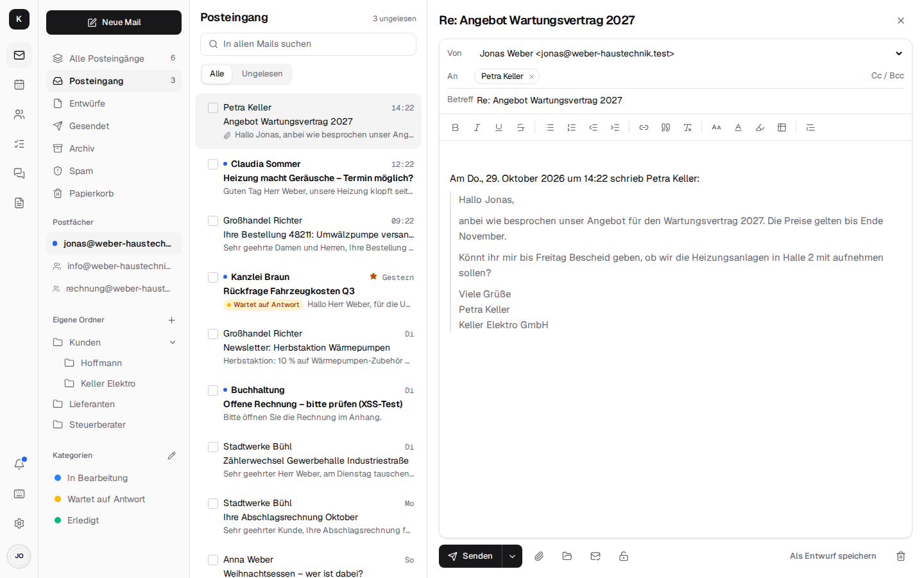Open the documents view in the left rail

pyautogui.click(x=19, y=203)
